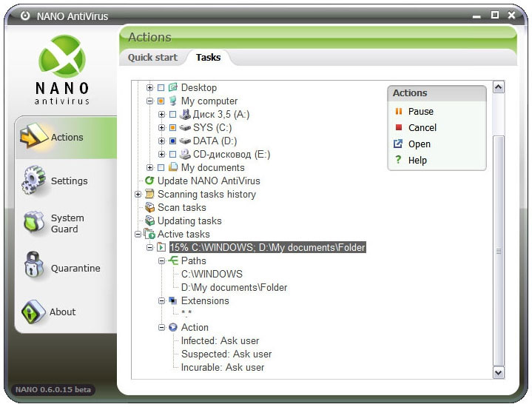Select Infected: Ask user entry
The width and height of the screenshot is (532, 407).
[x=220, y=340]
